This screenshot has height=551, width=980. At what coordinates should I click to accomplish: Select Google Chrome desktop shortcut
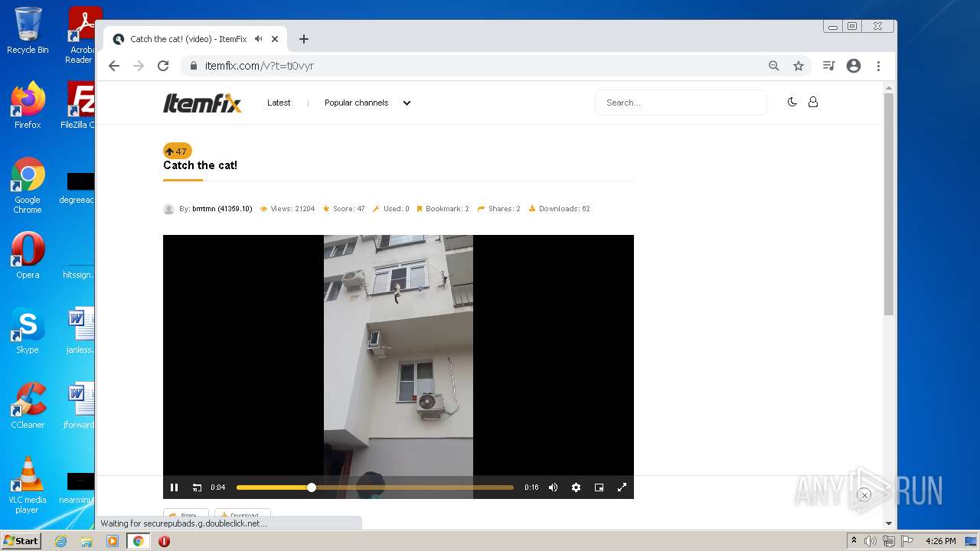coord(28,186)
